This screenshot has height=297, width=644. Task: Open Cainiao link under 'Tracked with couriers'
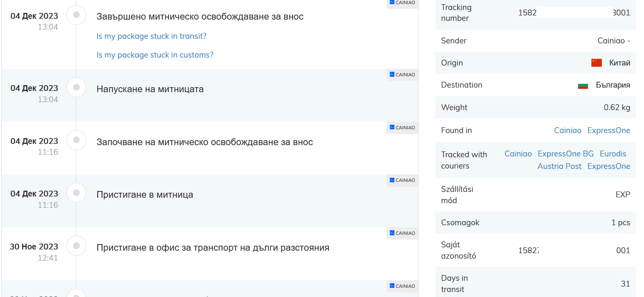coord(518,154)
